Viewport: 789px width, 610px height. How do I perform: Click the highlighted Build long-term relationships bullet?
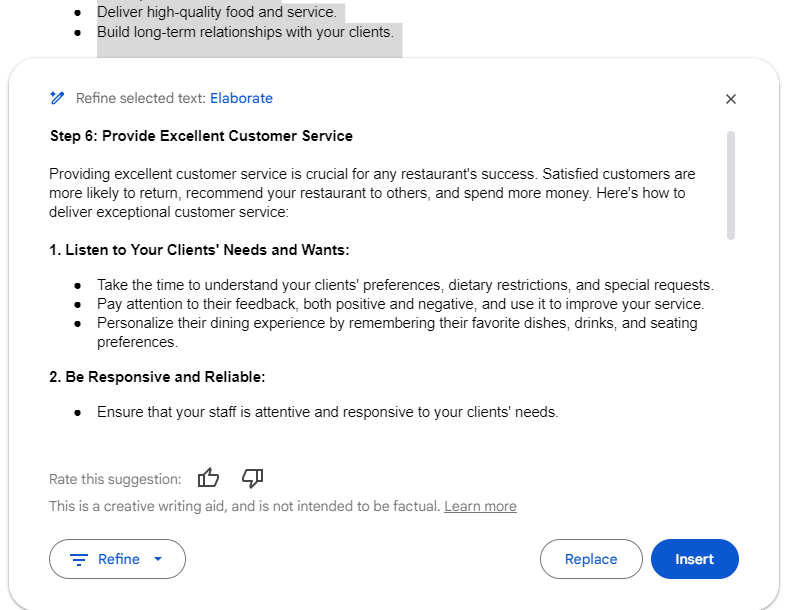point(245,32)
